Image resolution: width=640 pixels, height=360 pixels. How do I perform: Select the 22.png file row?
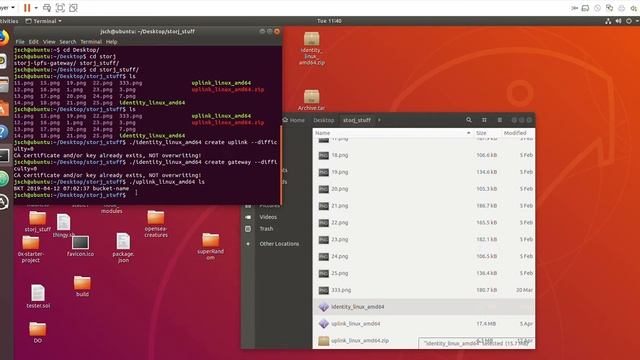click(x=424, y=223)
